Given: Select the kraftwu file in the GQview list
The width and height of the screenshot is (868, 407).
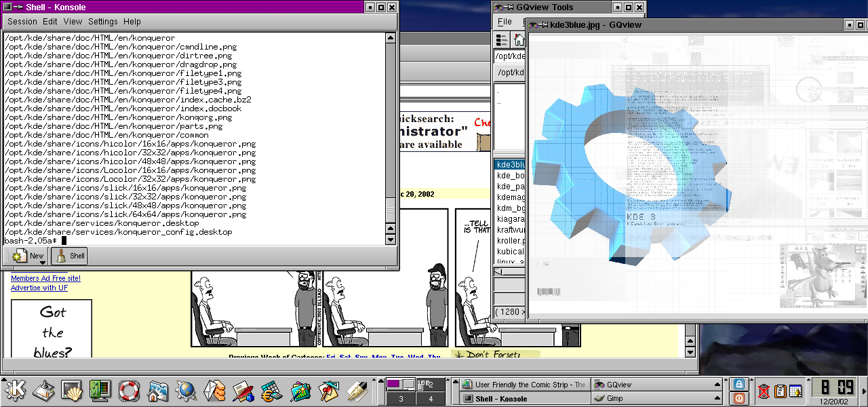Looking at the screenshot, I should 511,229.
